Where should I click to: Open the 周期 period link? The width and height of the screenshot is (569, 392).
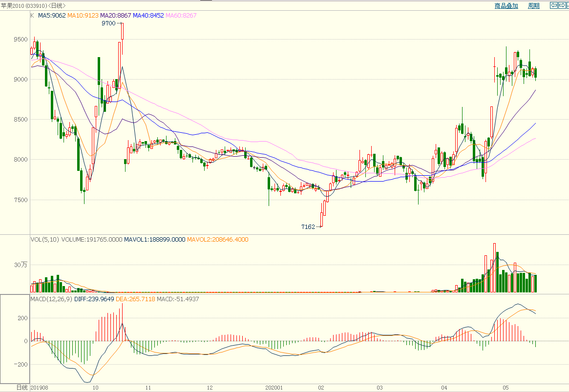pos(534,6)
